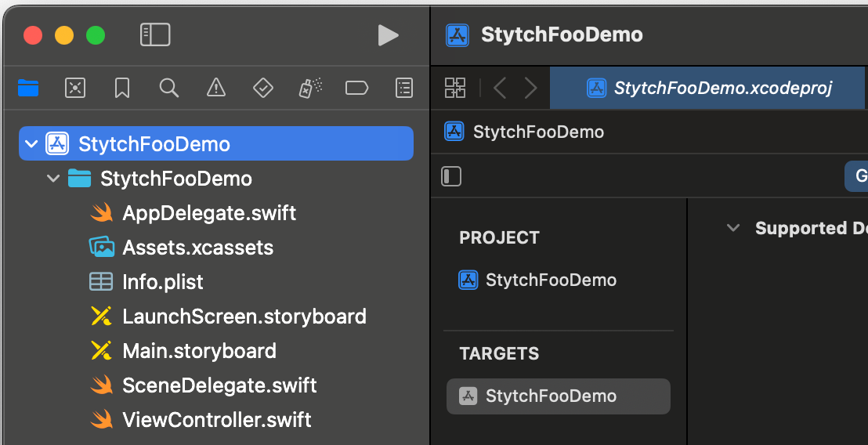868x445 pixels.
Task: Click the ViewController.swift Swift icon
Action: point(101,420)
